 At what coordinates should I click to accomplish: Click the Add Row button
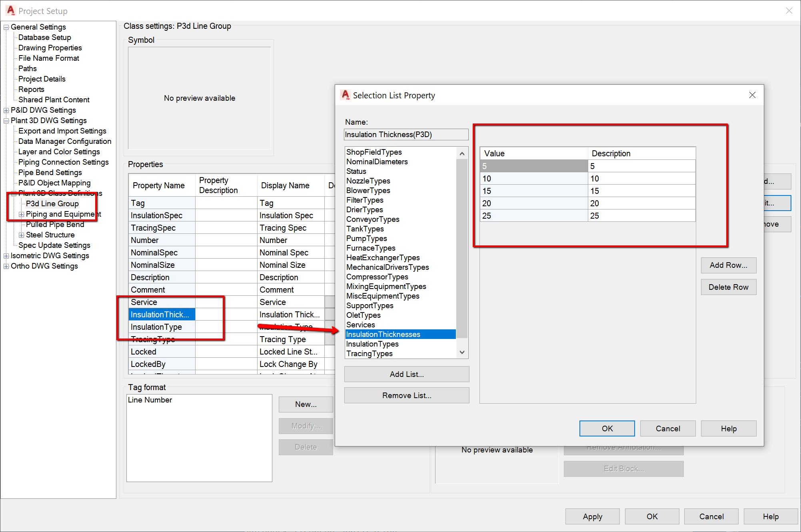coord(728,265)
